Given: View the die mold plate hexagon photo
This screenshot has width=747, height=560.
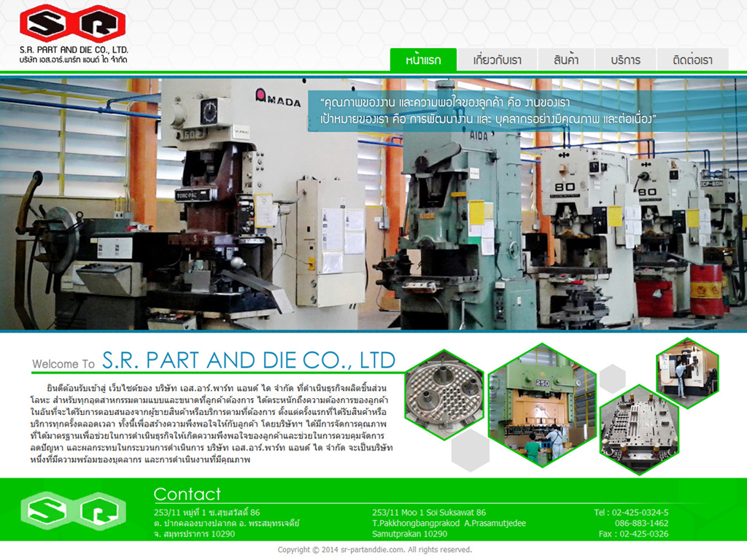Looking at the screenshot, I should (x=638, y=429).
